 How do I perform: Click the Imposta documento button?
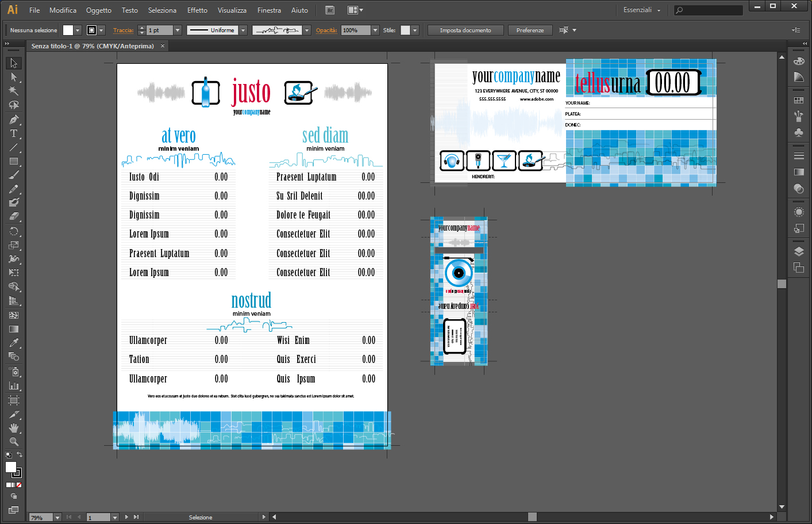coord(465,30)
